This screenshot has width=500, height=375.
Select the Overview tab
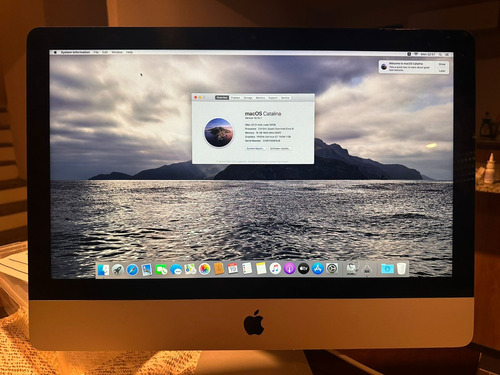(x=222, y=98)
